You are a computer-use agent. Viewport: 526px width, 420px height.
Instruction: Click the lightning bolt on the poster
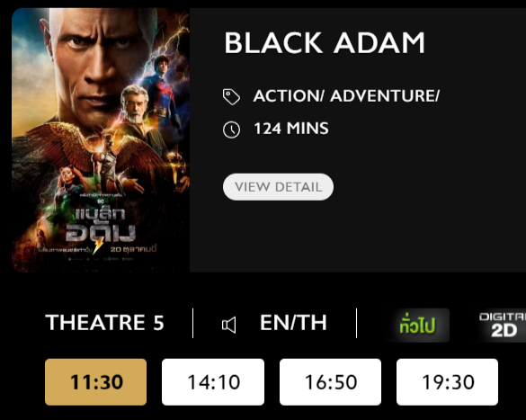tap(98, 246)
